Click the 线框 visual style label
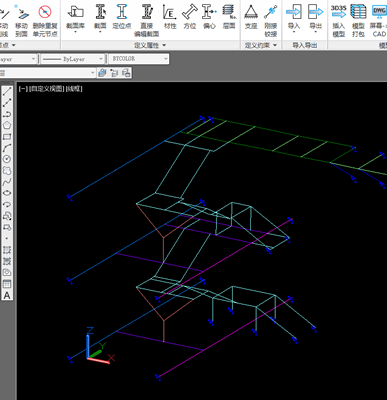Image resolution: width=387 pixels, height=400 pixels. 74,89
